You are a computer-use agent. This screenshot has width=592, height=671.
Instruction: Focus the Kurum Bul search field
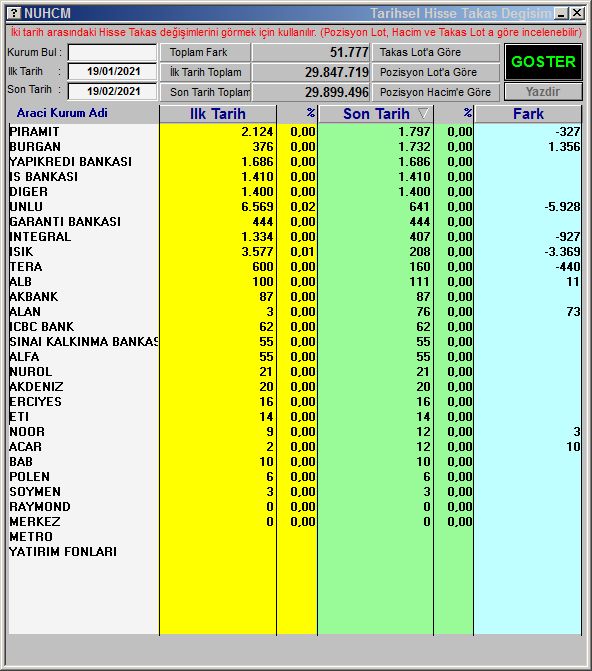(x=113, y=53)
